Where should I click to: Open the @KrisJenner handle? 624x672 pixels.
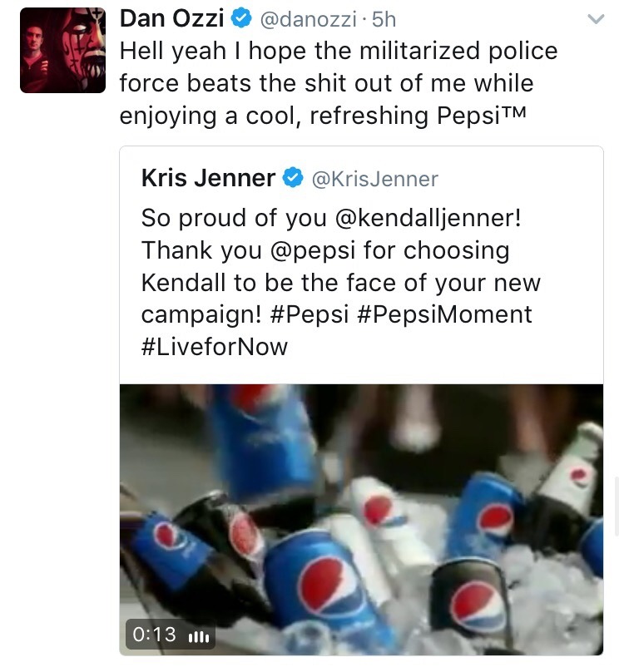[x=374, y=178]
